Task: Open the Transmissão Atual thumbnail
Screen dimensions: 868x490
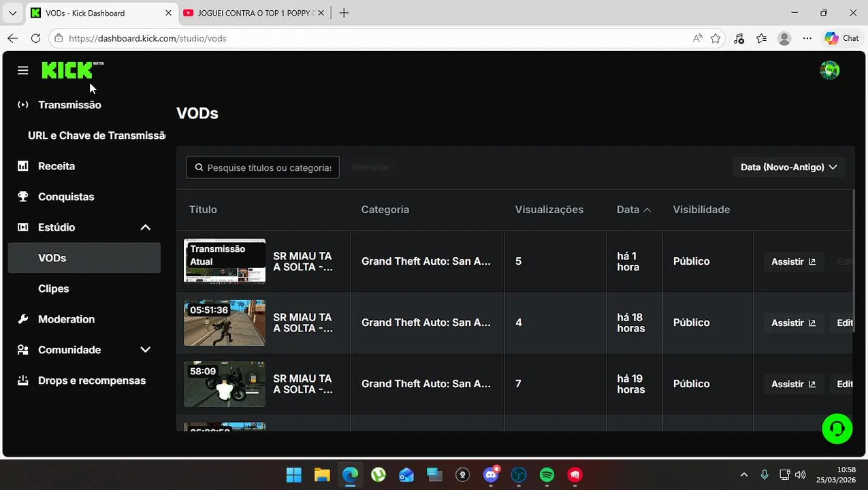Action: tap(225, 261)
